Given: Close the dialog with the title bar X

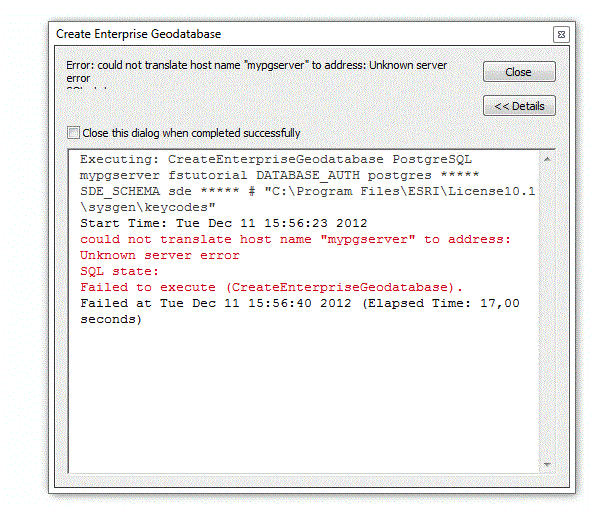Looking at the screenshot, I should tap(561, 35).
